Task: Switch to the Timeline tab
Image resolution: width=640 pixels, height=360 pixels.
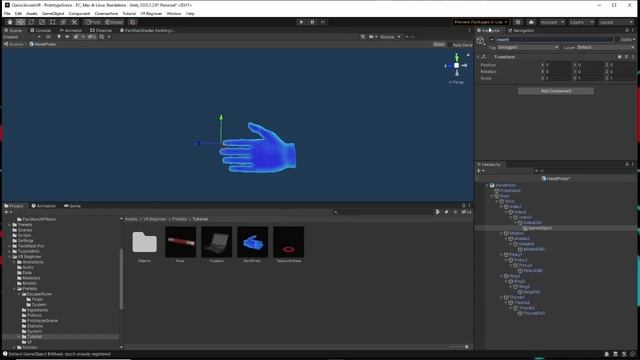Action: [x=101, y=30]
